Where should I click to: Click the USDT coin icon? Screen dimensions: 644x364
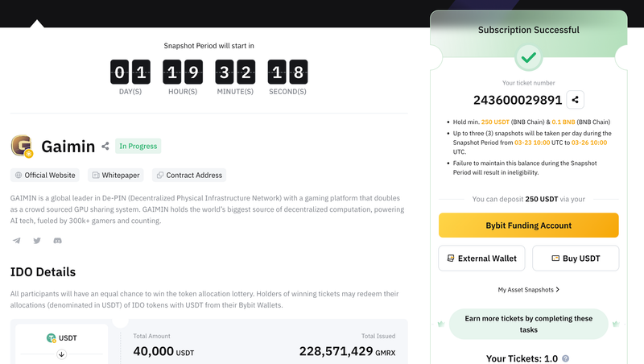tap(51, 338)
